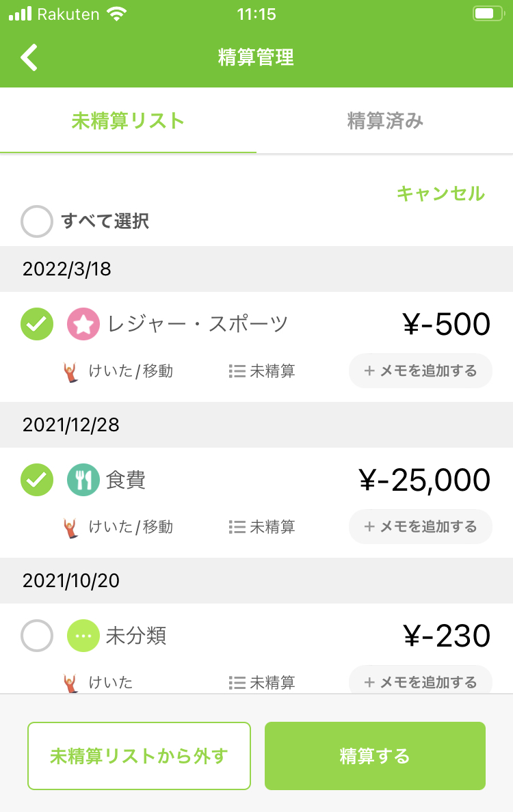Tap the キャンセル link
Image resolution: width=513 pixels, height=812 pixels.
tap(441, 193)
